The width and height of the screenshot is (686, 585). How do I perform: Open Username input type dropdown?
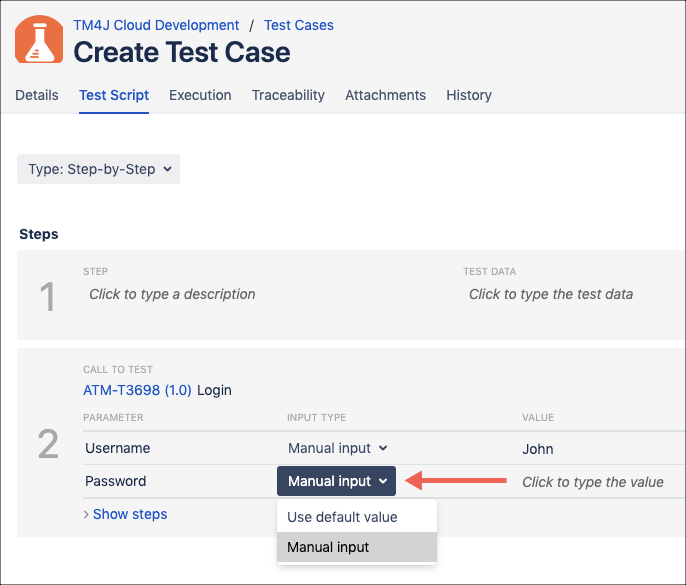pos(337,449)
